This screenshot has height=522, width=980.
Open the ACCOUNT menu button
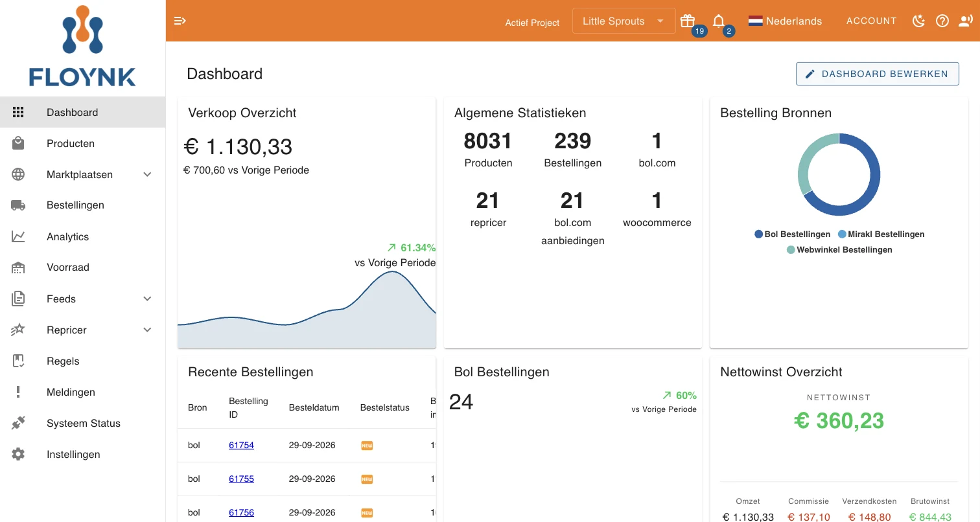point(871,21)
